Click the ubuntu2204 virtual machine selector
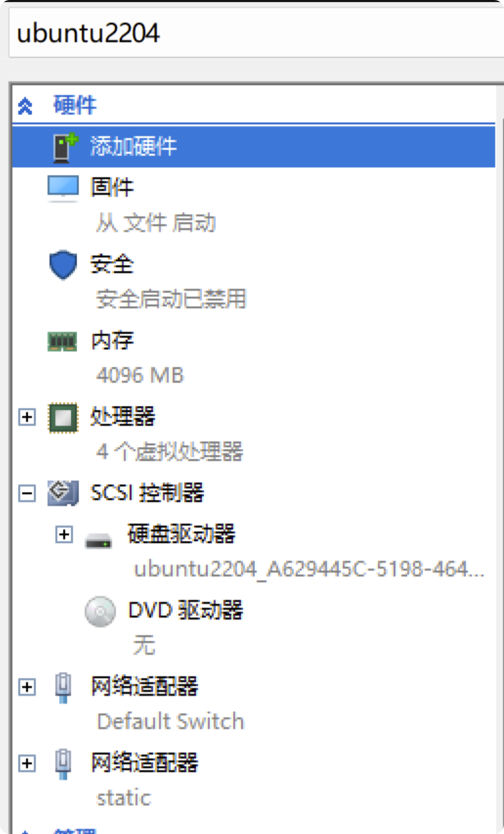 (256, 33)
